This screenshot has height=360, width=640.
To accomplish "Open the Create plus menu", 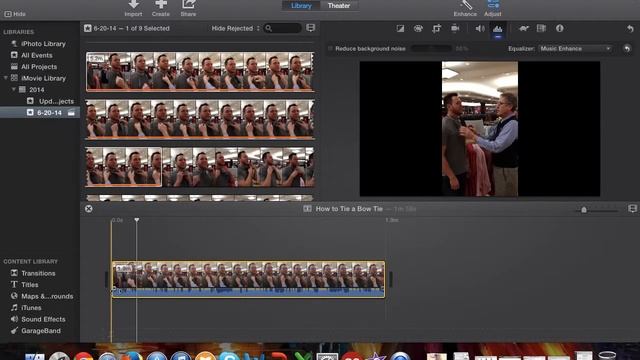I will 161,4.
